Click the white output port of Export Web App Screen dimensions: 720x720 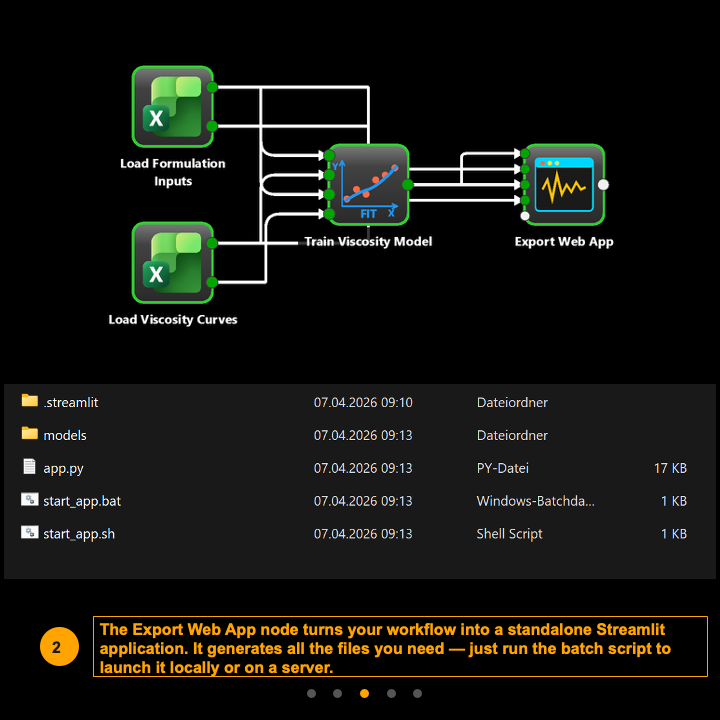(x=603, y=185)
